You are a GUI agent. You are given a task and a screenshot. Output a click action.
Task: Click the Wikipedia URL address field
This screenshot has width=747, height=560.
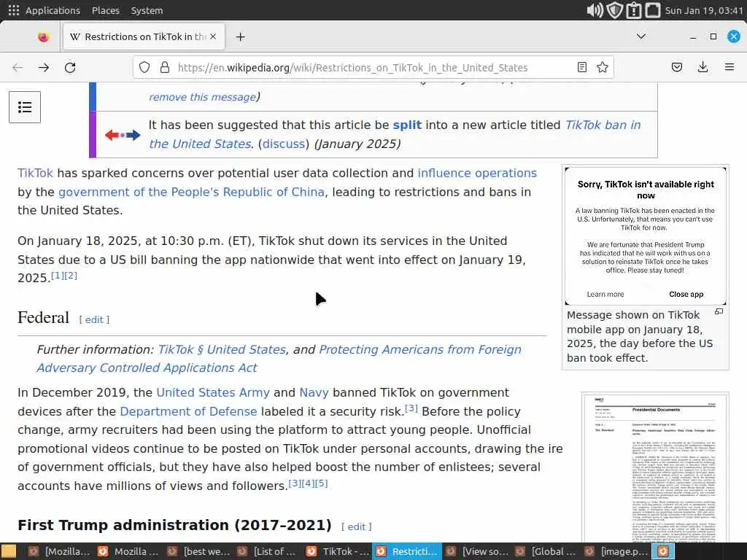352,68
